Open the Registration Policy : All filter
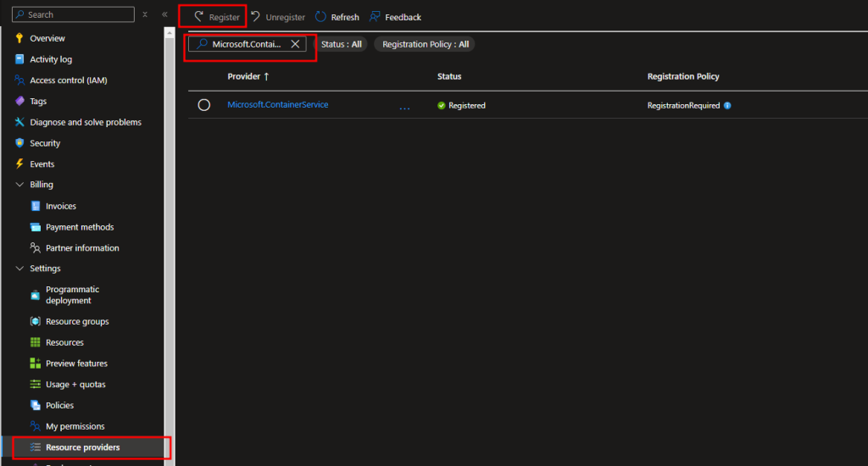868x466 pixels. point(426,44)
